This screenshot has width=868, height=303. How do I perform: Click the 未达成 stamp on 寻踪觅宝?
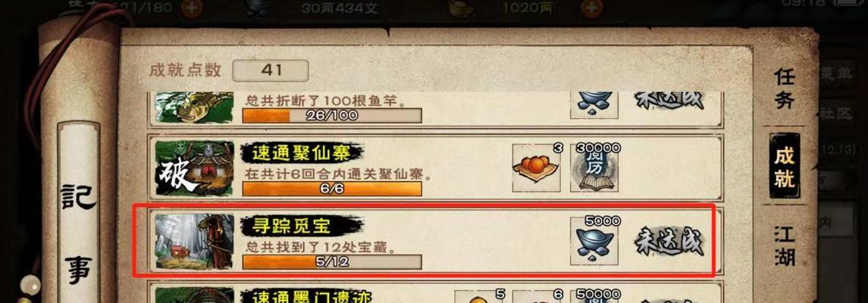pos(669,242)
